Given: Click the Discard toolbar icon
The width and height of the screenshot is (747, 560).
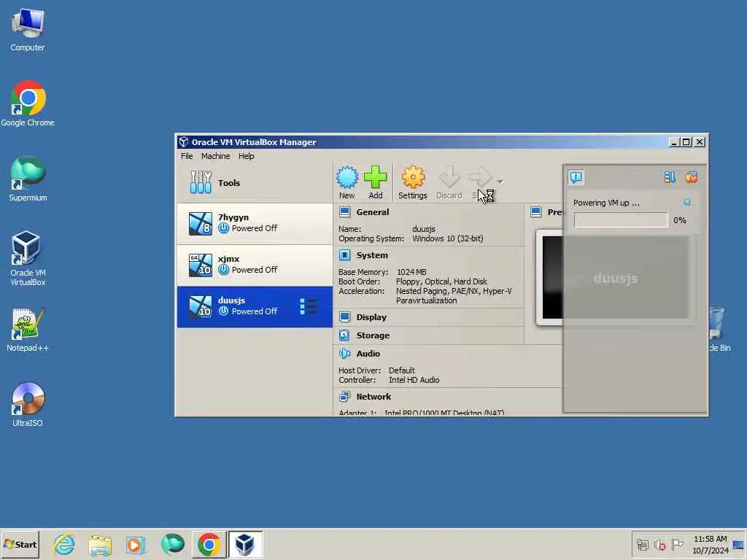Looking at the screenshot, I should coord(449,182).
